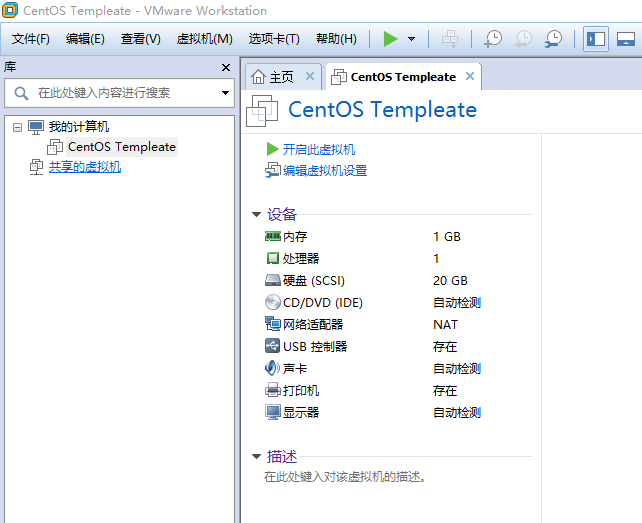This screenshot has width=642, height=523.
Task: Open the 帮助(H) menu
Action: point(336,39)
